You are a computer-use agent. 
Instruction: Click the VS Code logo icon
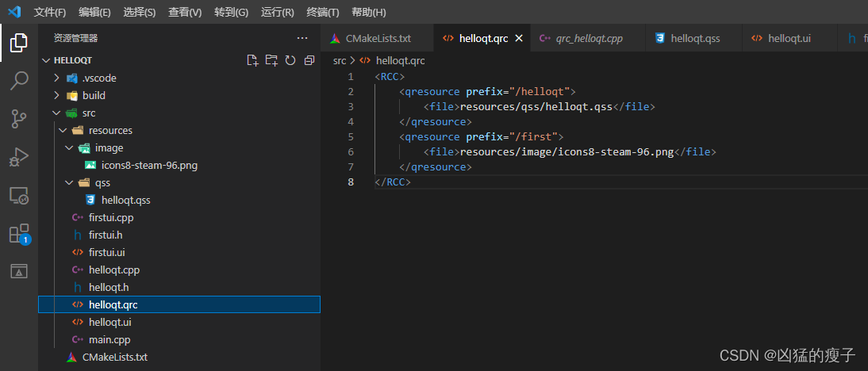tap(14, 12)
